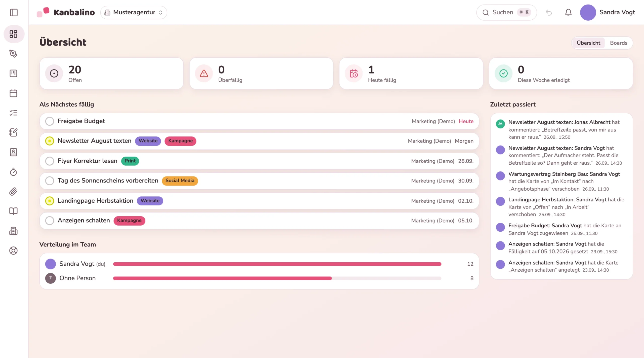Viewport: 644px width, 358px height.
Task: Open the lifebuoy help sidebar icon
Action: pos(13,251)
